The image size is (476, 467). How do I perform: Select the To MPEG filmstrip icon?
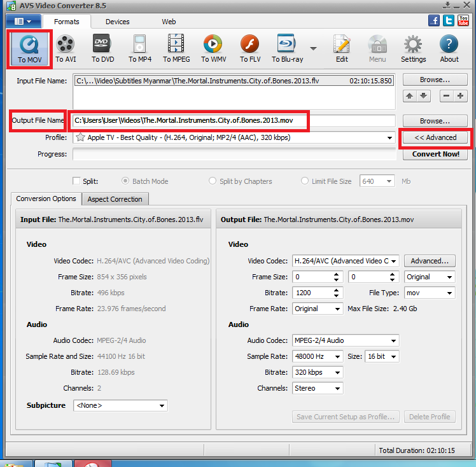tap(176, 49)
